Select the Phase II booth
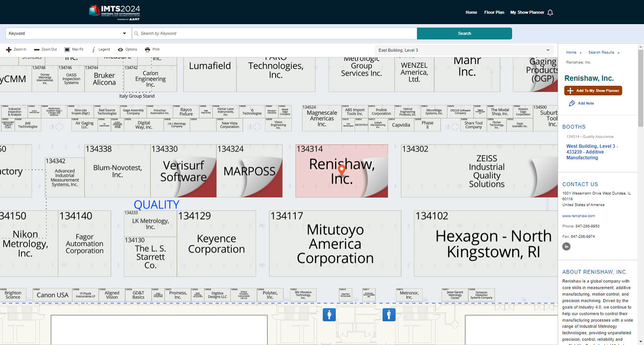This screenshot has height=345, width=644. [x=427, y=125]
